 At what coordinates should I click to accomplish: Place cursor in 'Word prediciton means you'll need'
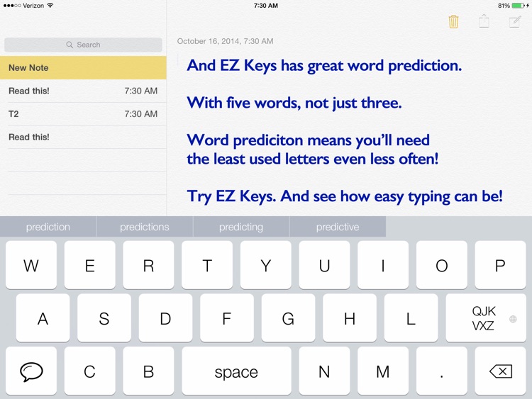[309, 140]
